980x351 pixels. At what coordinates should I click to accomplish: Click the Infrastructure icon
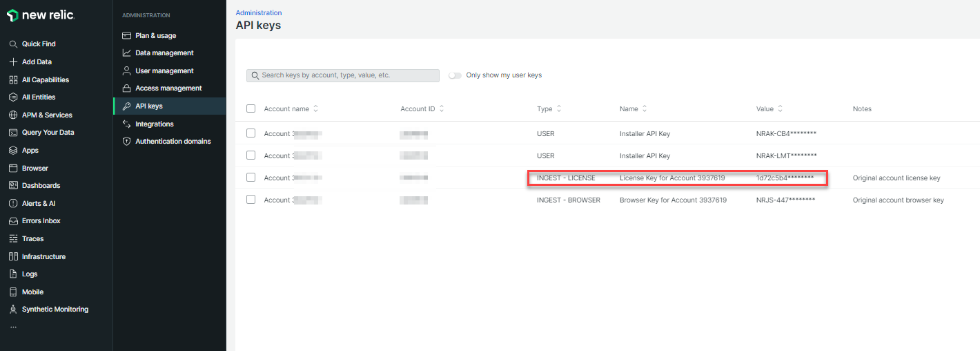tap(13, 257)
